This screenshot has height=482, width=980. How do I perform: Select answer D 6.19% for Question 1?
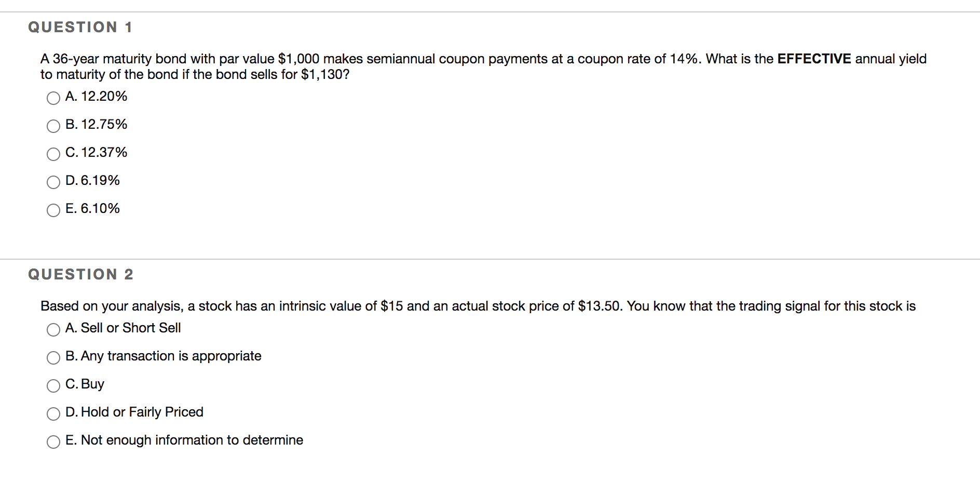click(x=53, y=182)
